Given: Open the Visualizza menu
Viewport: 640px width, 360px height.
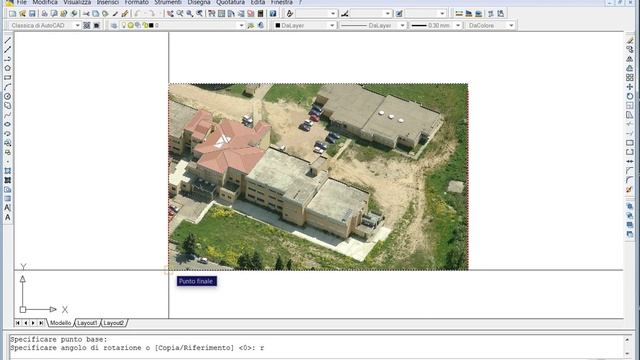Looking at the screenshot, I should click(x=77, y=2).
